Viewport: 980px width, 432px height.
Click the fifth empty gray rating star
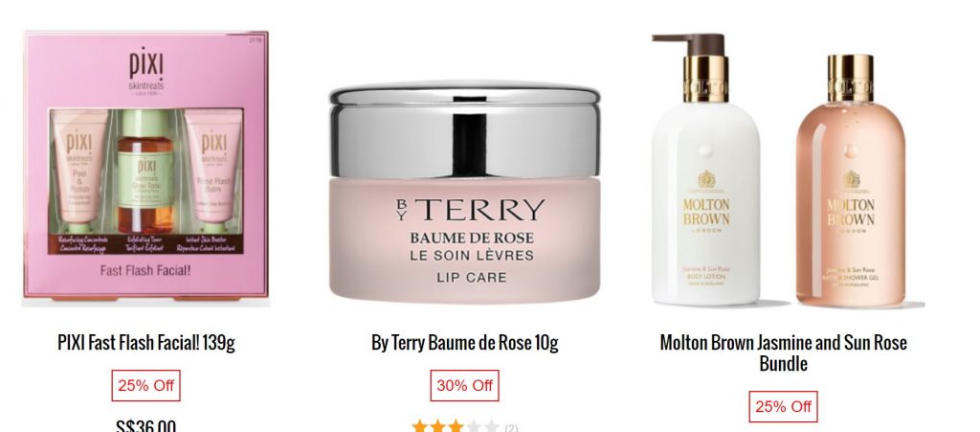tap(493, 427)
